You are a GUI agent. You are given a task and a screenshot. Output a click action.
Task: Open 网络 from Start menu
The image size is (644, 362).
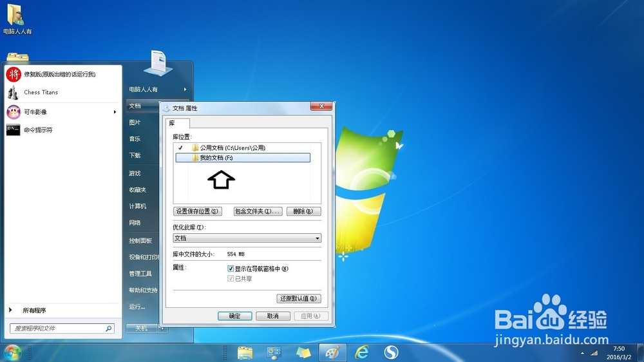point(135,223)
